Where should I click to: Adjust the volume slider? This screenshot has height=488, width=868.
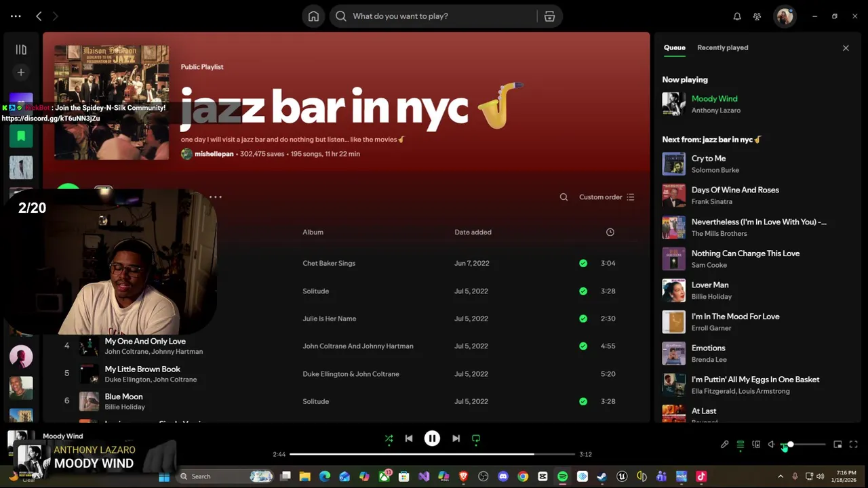click(805, 445)
